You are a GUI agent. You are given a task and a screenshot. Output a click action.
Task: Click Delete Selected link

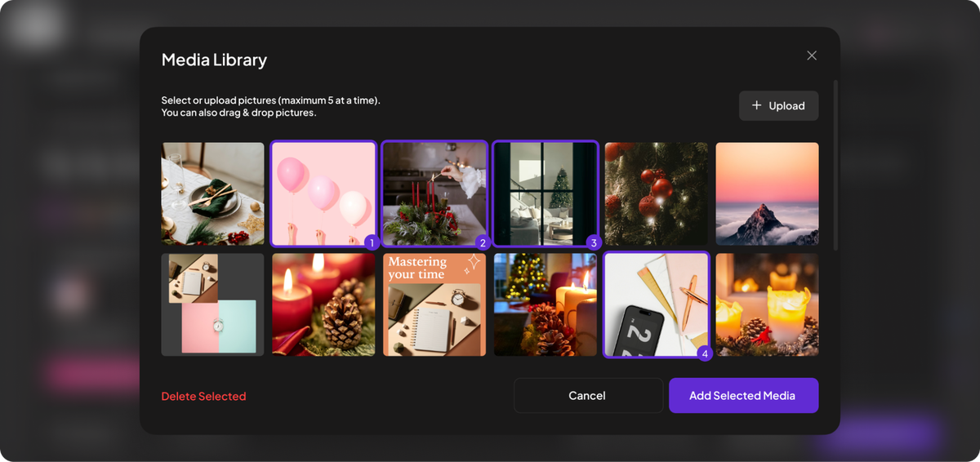(x=203, y=397)
